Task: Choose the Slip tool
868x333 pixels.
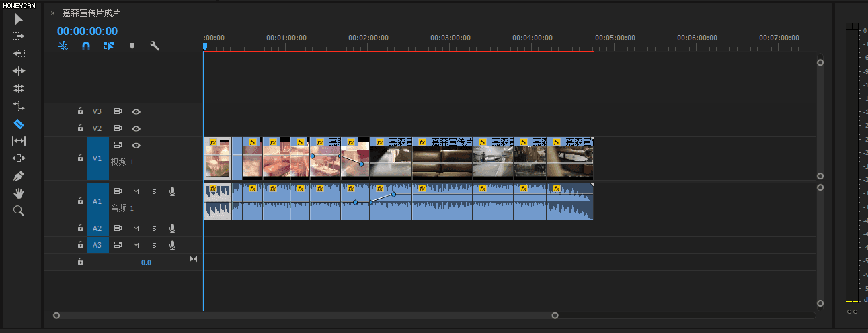Action: point(19,141)
